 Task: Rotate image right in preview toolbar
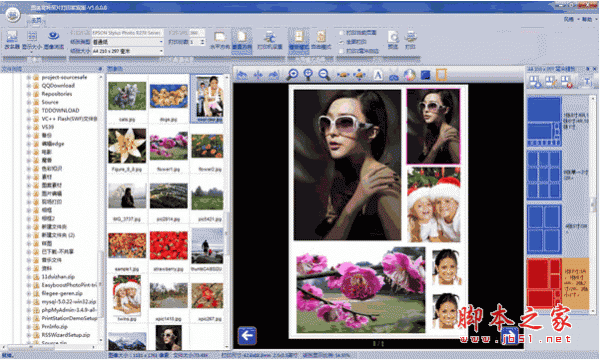click(274, 75)
